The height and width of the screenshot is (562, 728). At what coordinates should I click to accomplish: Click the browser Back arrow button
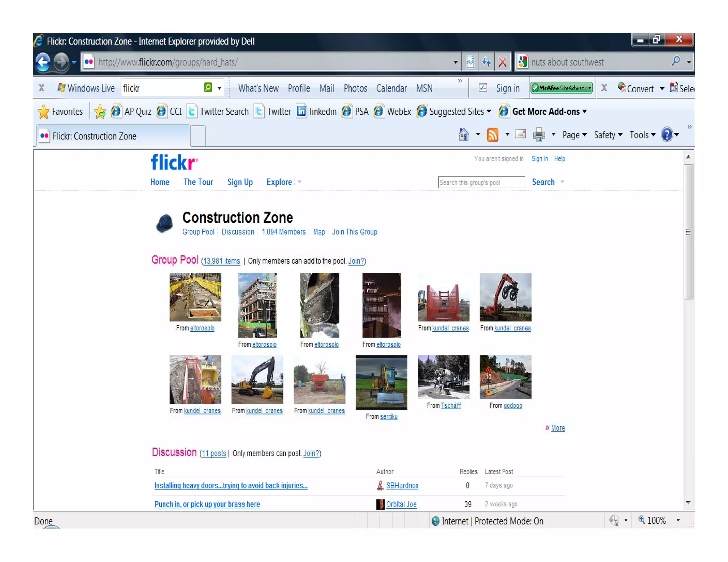pos(43,62)
